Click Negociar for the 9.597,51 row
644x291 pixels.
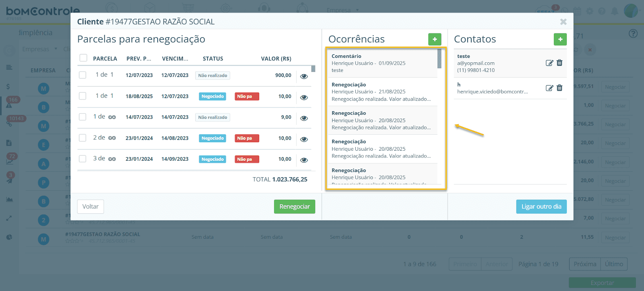(615, 87)
